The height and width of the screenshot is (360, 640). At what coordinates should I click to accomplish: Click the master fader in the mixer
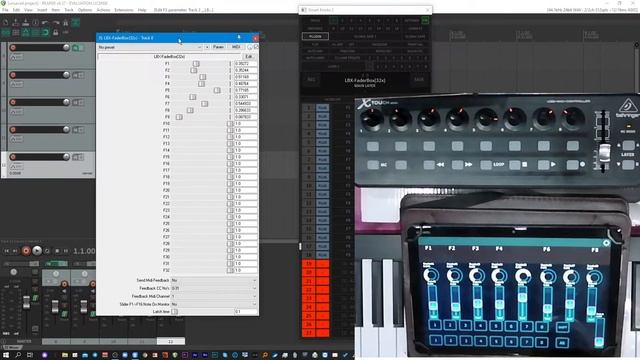pyautogui.click(x=27, y=302)
